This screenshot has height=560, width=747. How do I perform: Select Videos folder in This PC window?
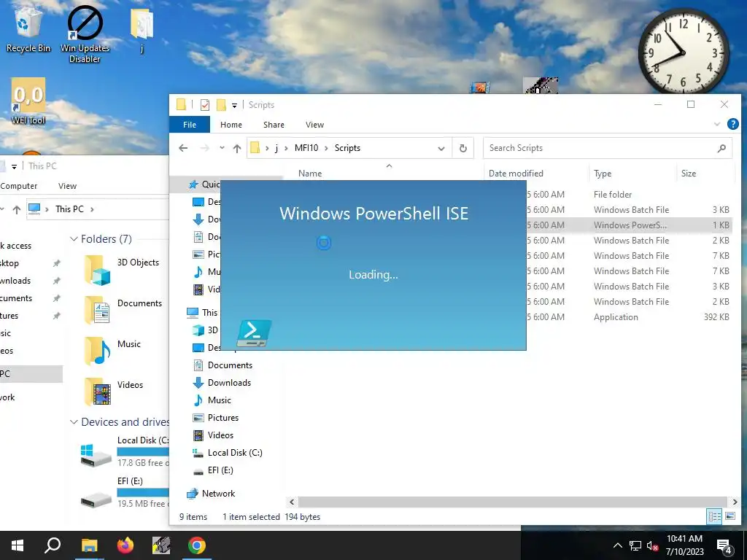coord(113,392)
